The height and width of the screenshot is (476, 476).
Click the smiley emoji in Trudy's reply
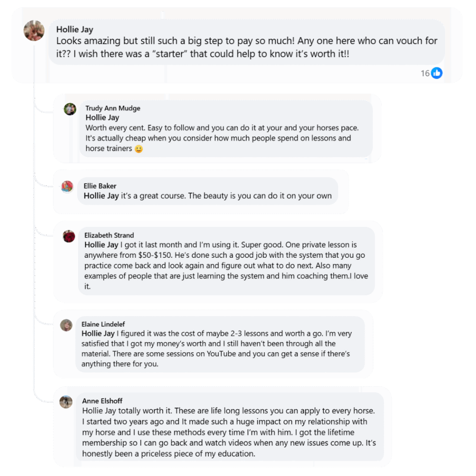(x=139, y=149)
